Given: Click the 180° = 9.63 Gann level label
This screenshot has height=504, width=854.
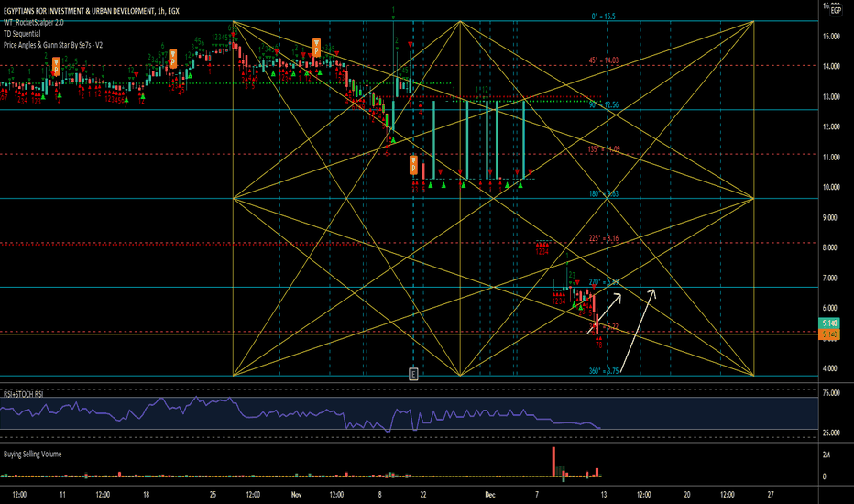Looking at the screenshot, I should point(604,193).
